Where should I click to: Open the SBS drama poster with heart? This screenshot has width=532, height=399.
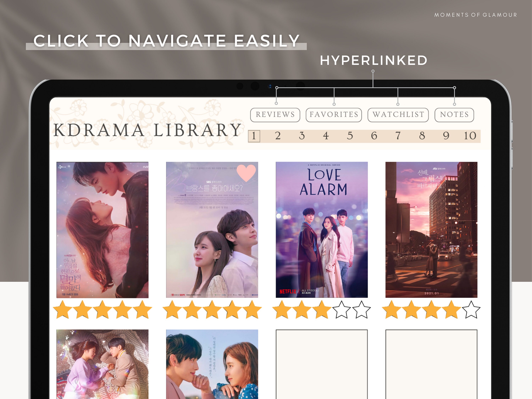pos(212,230)
